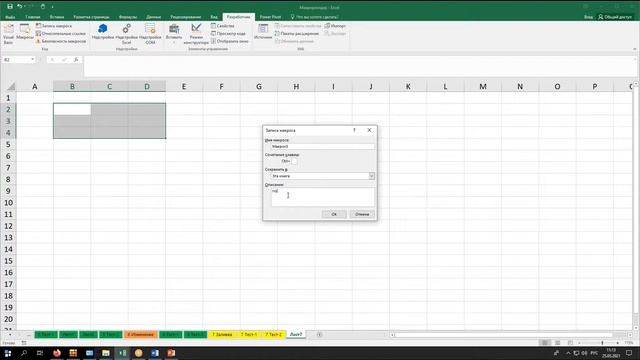Click the formula bar input
The height and width of the screenshot is (360, 640).
[x=359, y=65]
